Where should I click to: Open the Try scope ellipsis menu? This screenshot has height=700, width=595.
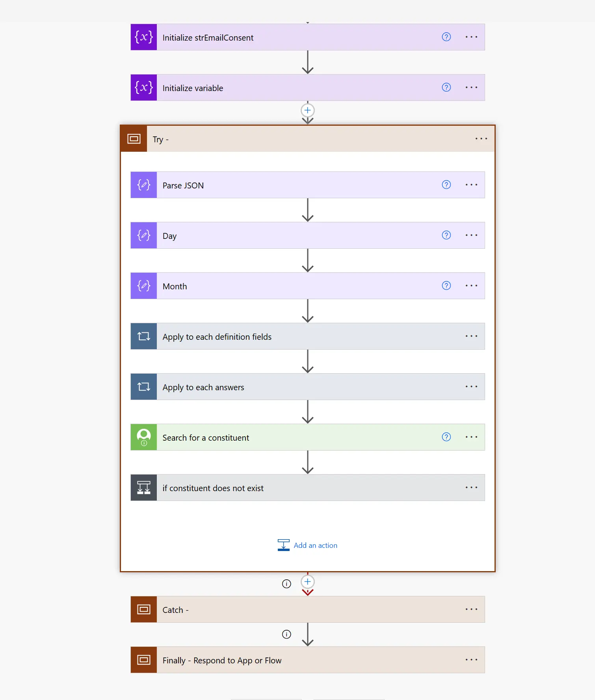point(481,139)
